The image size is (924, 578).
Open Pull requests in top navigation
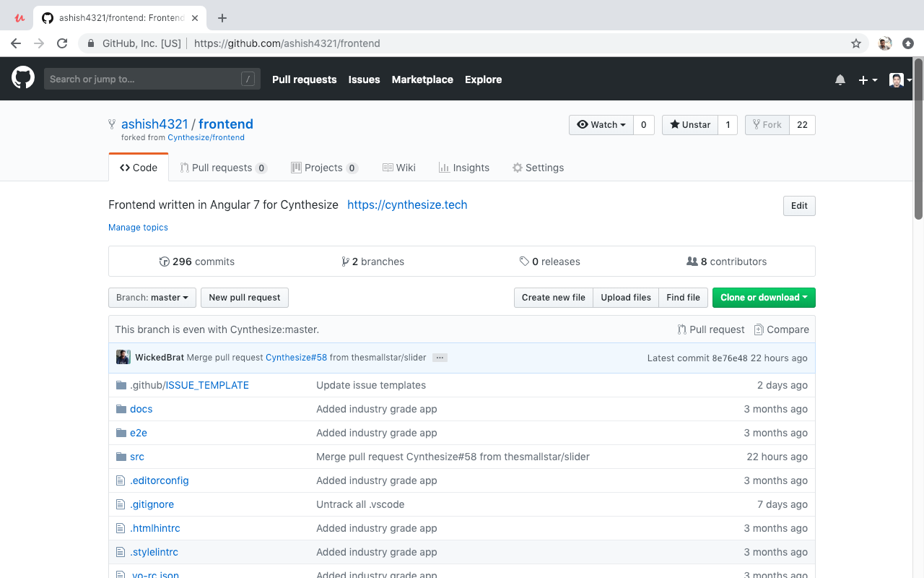pos(305,79)
